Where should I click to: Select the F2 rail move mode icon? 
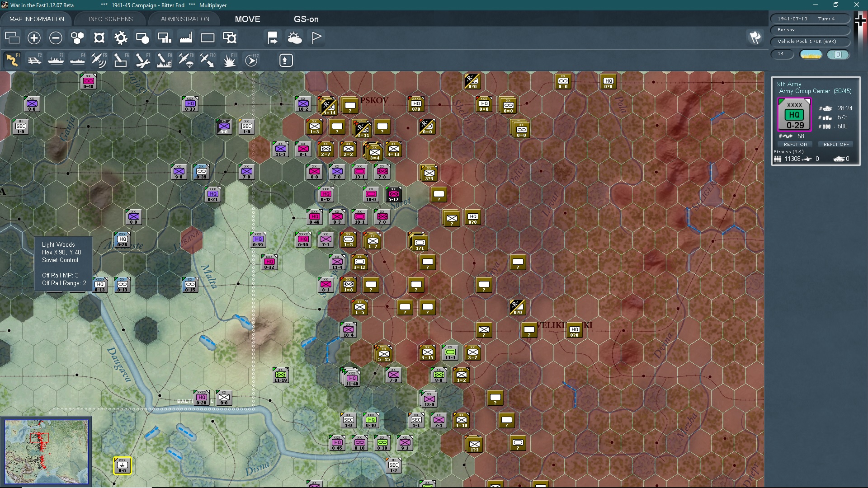point(34,60)
